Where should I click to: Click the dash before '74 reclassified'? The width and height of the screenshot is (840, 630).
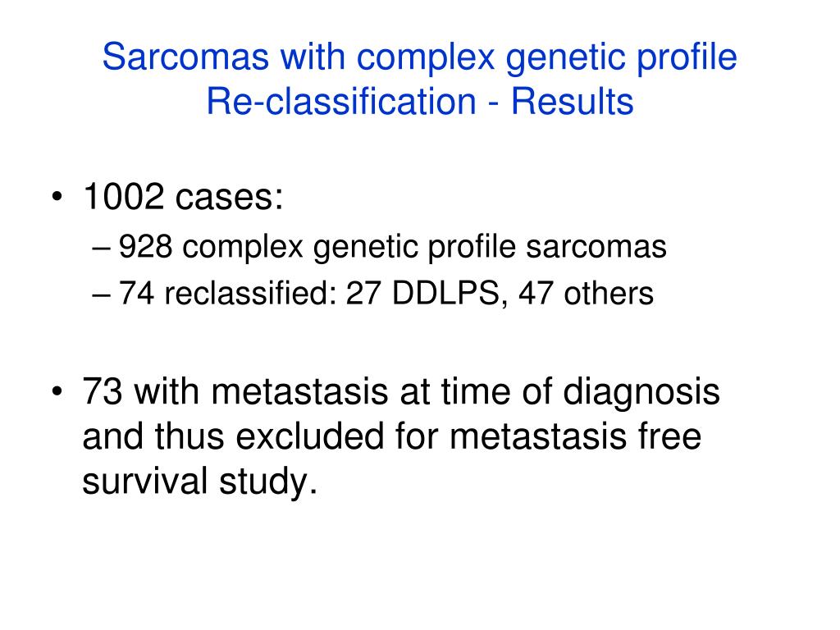(101, 295)
